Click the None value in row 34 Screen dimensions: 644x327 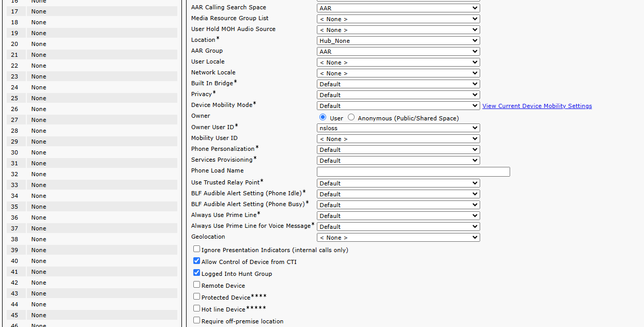tap(39, 196)
